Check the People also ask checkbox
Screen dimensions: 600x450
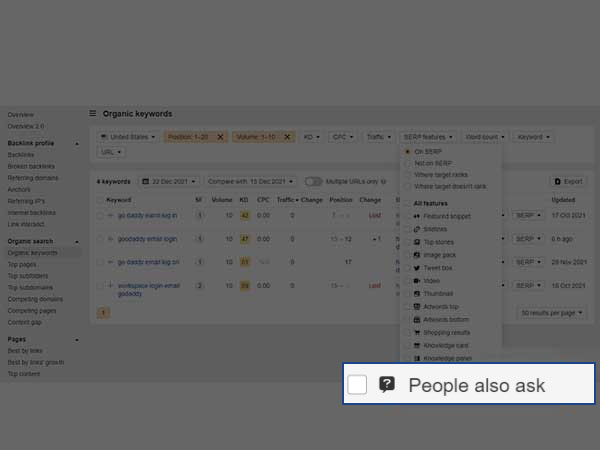tap(357, 384)
